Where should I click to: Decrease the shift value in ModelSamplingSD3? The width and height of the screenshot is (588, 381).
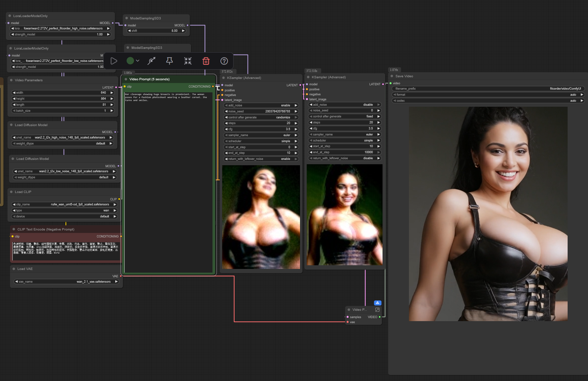click(x=130, y=31)
